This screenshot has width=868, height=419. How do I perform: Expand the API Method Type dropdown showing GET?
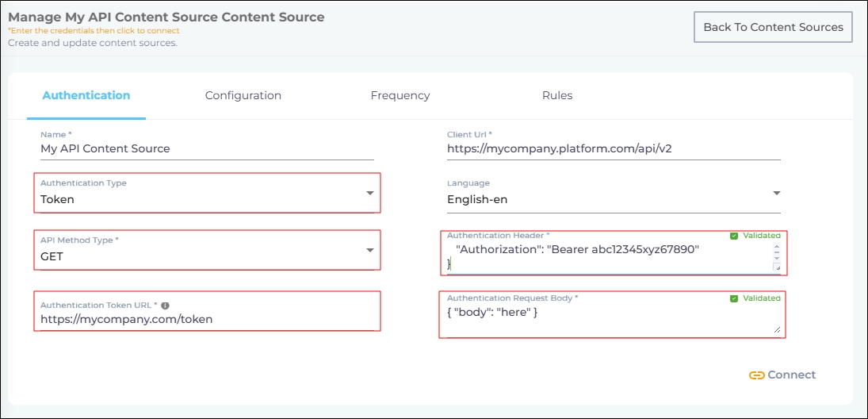(x=206, y=256)
